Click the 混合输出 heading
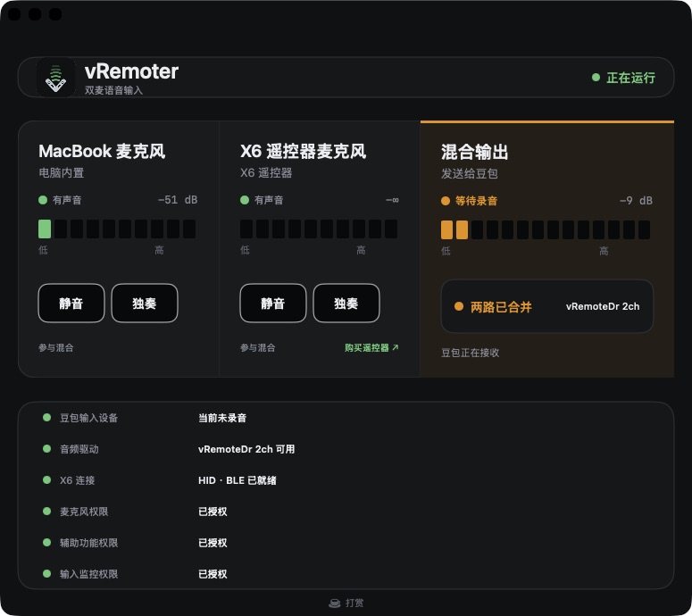This screenshot has height=616, width=692. (x=474, y=153)
